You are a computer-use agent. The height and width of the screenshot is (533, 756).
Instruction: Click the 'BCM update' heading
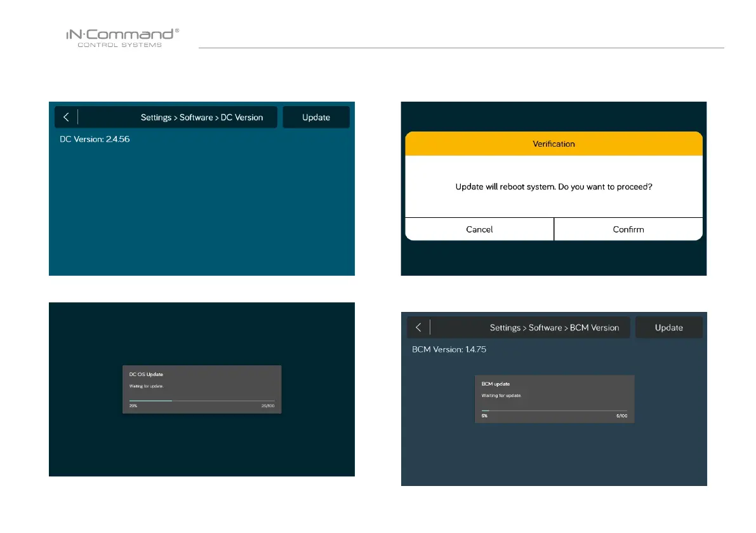[x=496, y=384]
